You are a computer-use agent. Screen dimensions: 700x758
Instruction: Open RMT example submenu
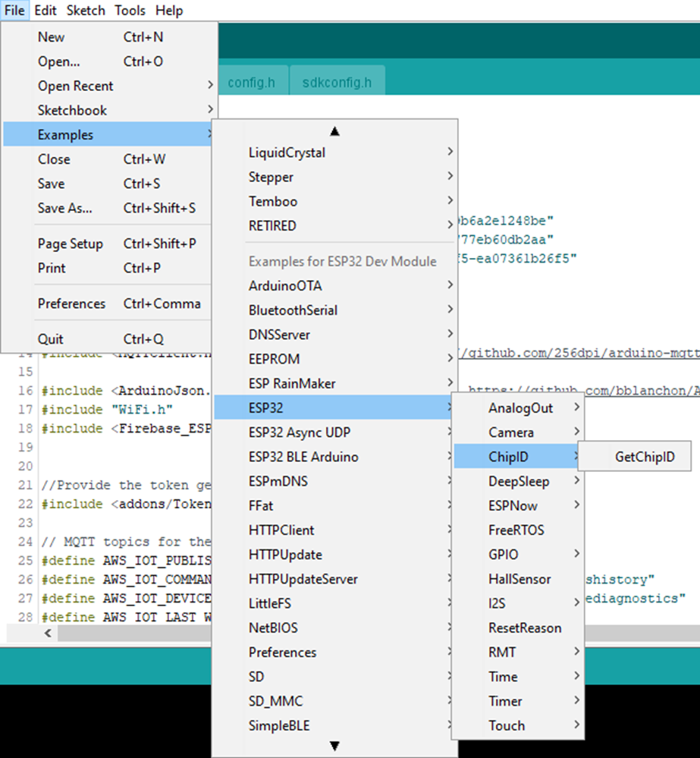coord(518,652)
